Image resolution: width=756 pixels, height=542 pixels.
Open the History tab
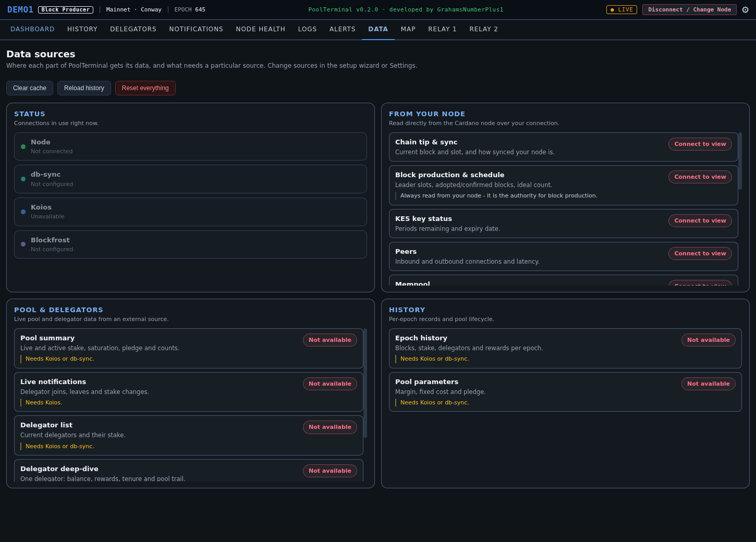(82, 29)
